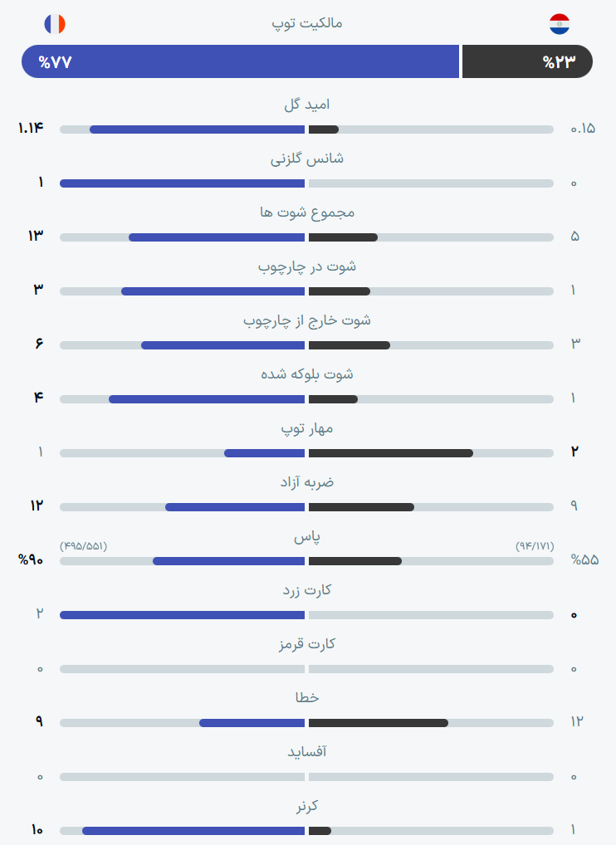Click the شوت در چارچوب stat bar
Screen dimensions: 616x845
point(306,291)
